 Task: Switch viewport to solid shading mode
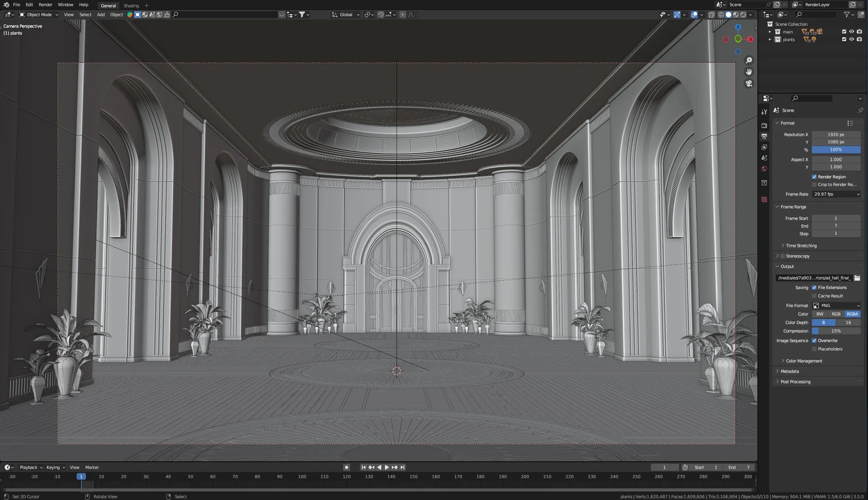point(729,15)
